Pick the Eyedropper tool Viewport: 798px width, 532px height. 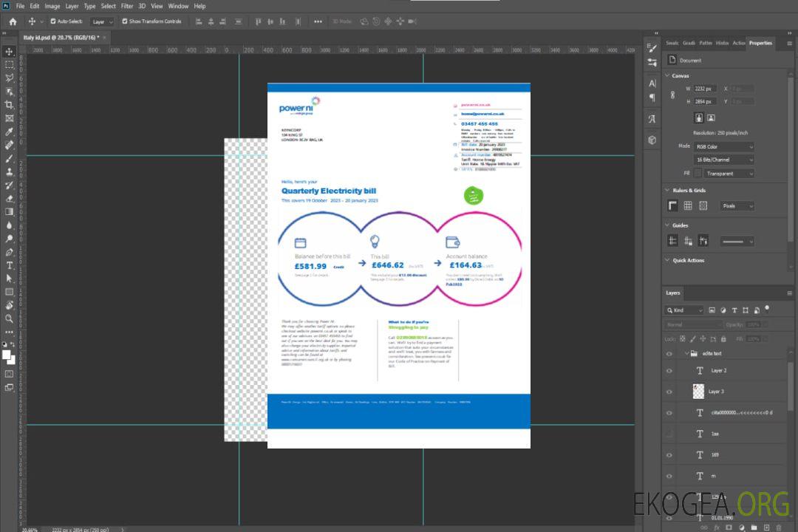pyautogui.click(x=10, y=132)
